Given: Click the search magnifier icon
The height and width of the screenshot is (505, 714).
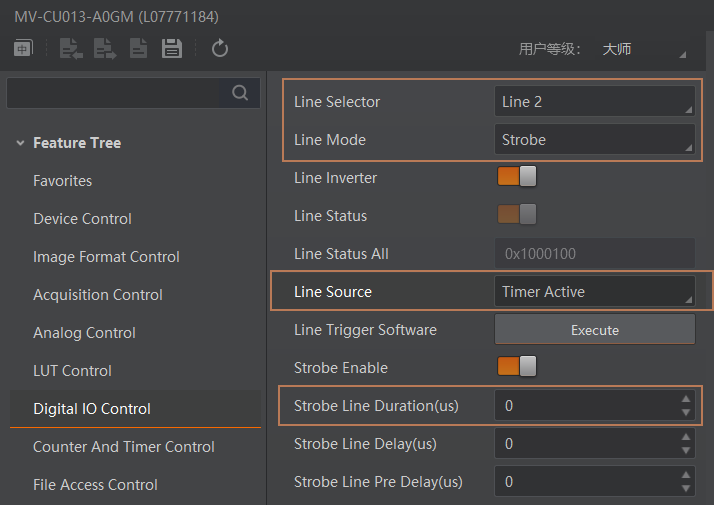Looking at the screenshot, I should coord(240,93).
